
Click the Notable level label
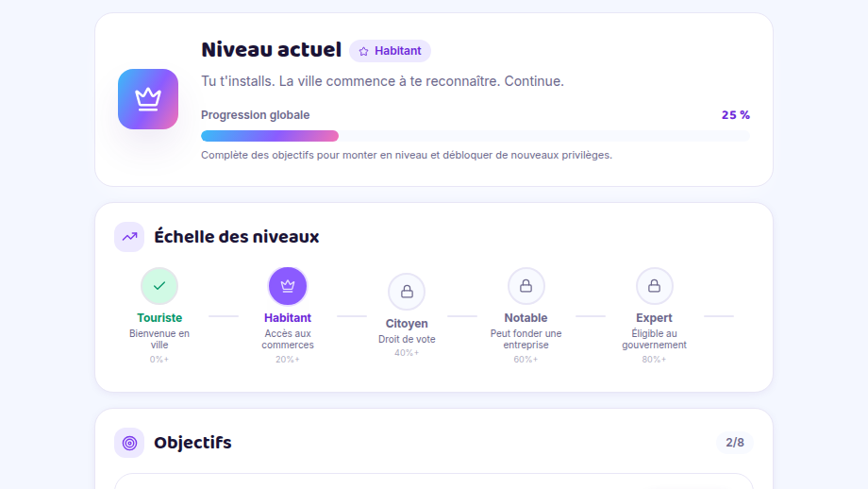pos(526,318)
